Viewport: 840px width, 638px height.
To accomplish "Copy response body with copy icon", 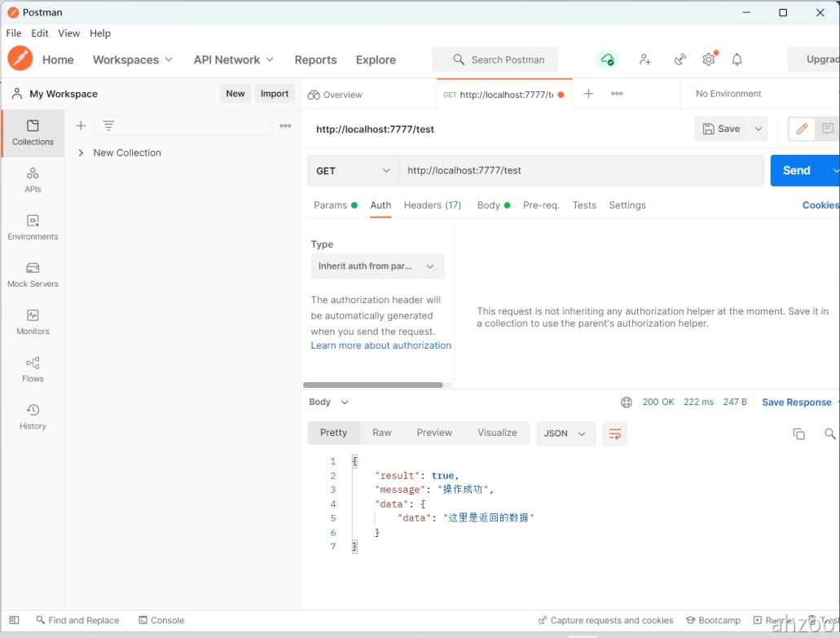I will [798, 433].
